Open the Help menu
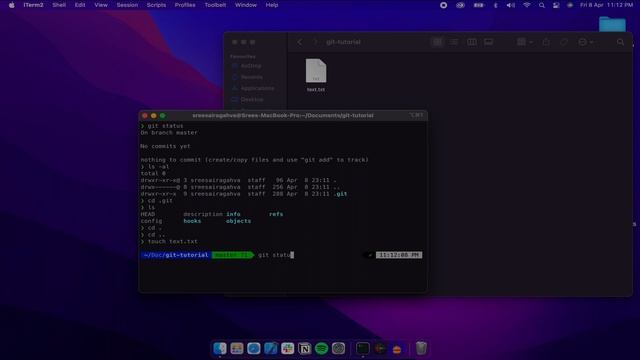Image resolution: width=640 pixels, height=360 pixels. click(x=272, y=5)
